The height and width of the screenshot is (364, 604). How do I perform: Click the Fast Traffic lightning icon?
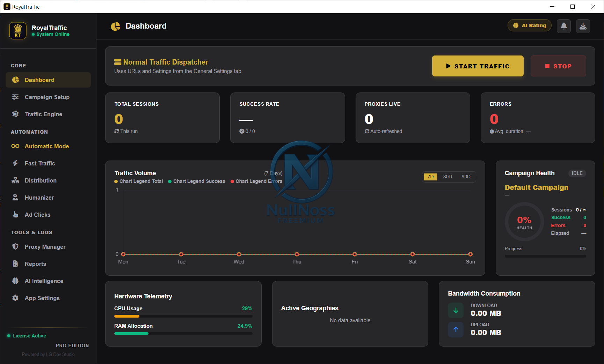[x=15, y=163]
